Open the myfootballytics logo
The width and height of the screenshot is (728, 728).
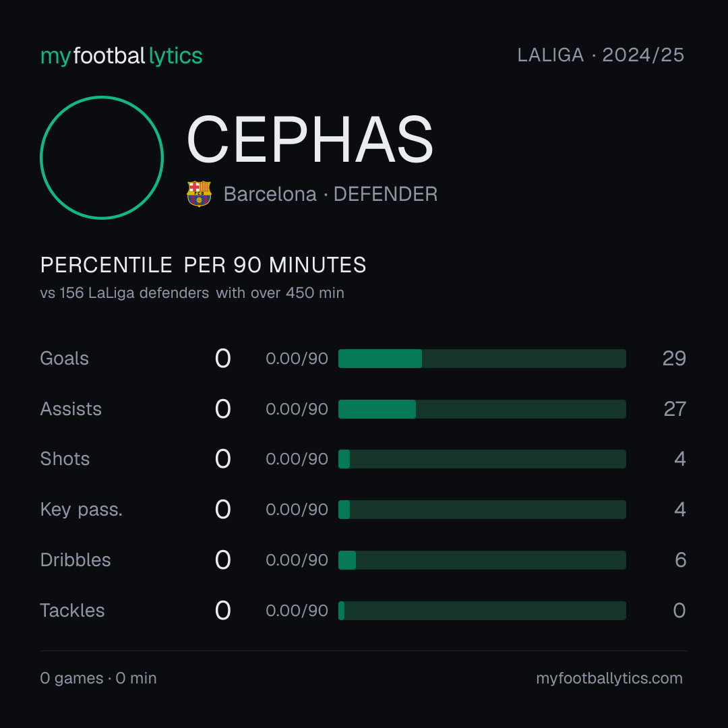(121, 56)
